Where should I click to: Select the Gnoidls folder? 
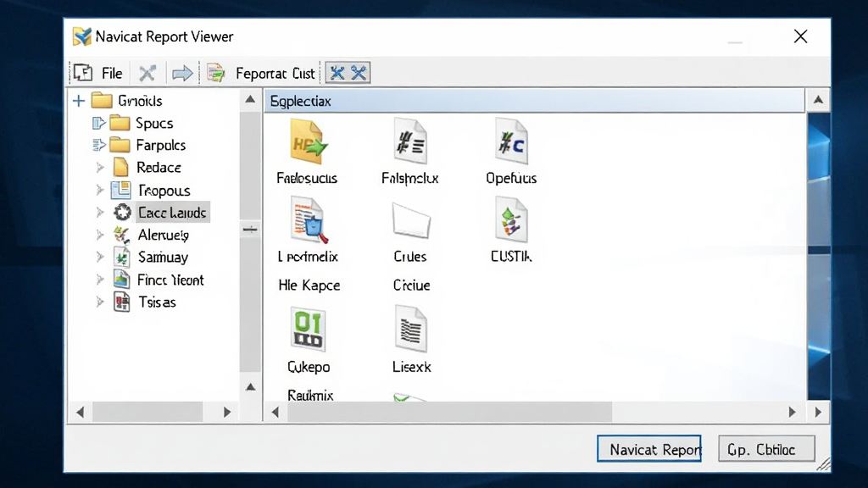point(140,101)
